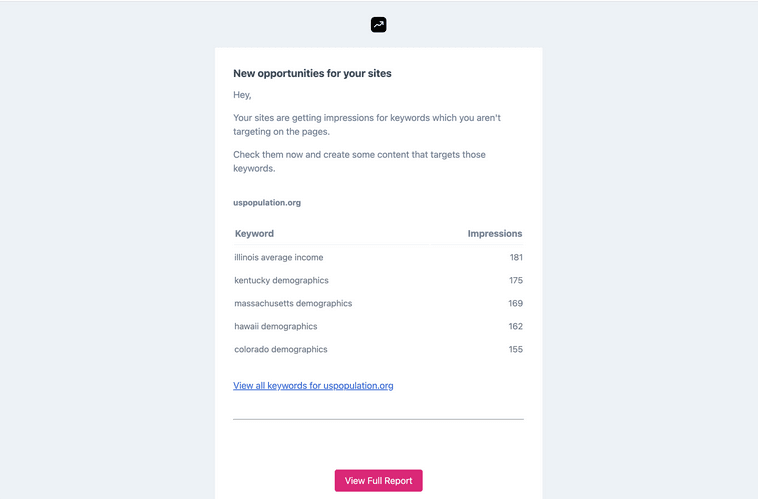
Task: Click the 181 impressions value
Action: (516, 257)
